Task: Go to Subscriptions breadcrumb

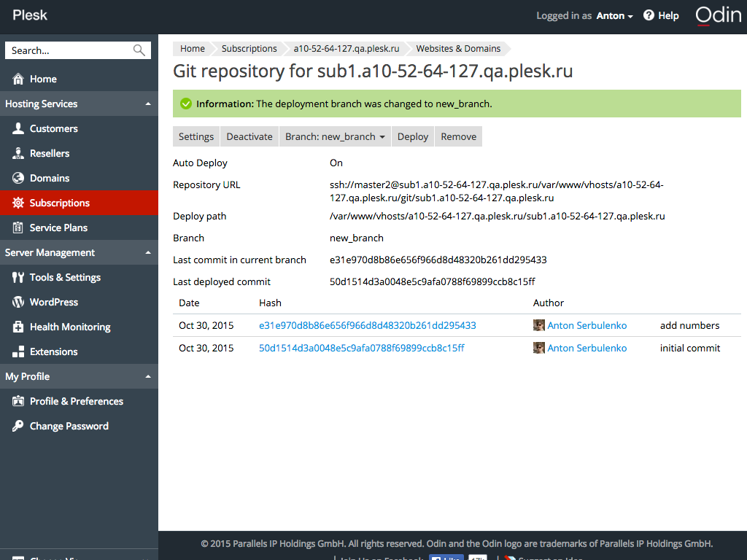Action: (x=249, y=49)
